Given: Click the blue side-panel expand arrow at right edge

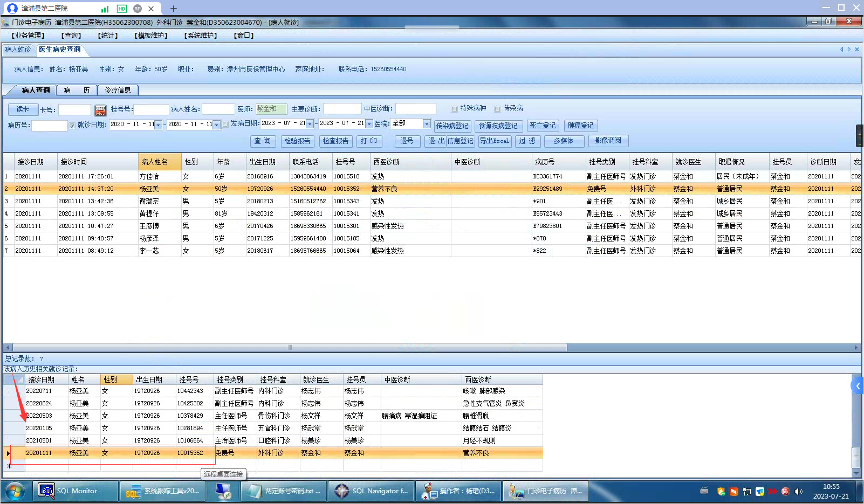Looking at the screenshot, I should (857, 386).
